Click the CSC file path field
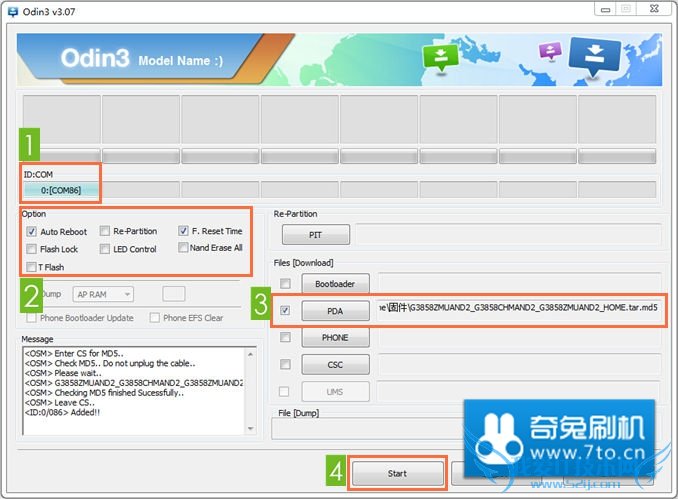The width and height of the screenshot is (678, 499). click(x=520, y=365)
